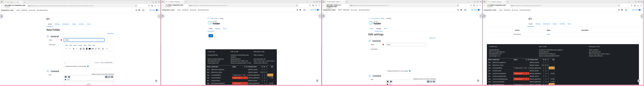
Task: Collapse Content section in Edit settings form
Action: click(x=370, y=76)
